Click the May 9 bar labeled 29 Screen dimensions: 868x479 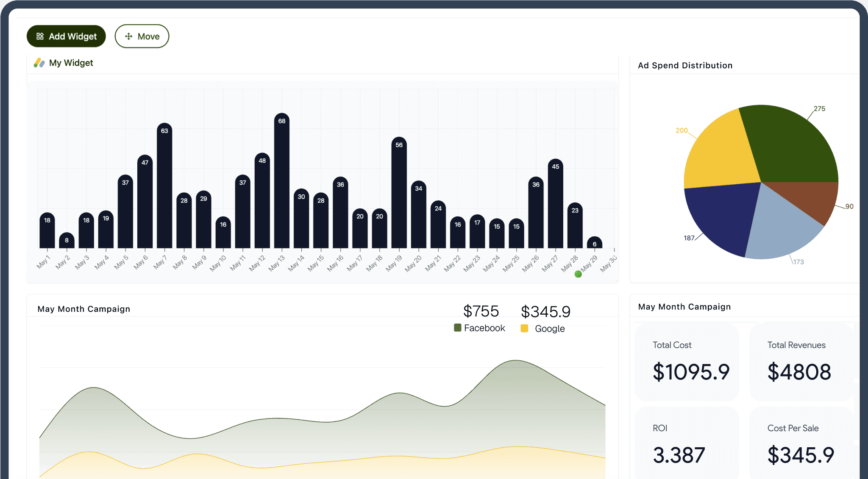tap(203, 219)
